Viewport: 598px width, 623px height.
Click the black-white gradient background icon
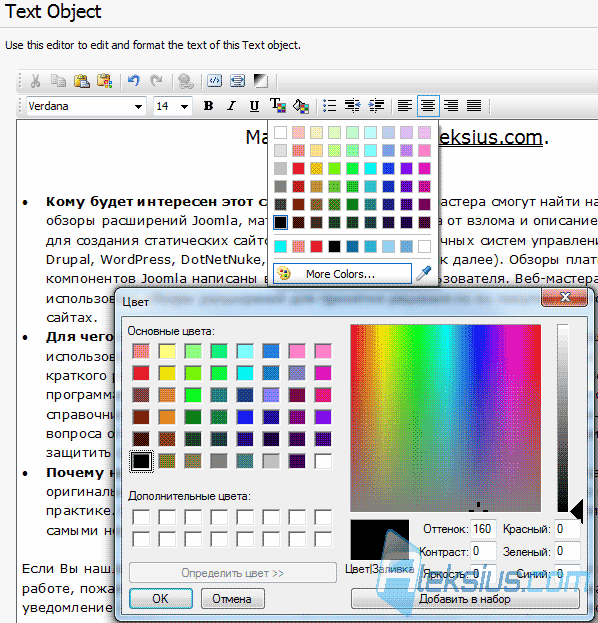(261, 81)
